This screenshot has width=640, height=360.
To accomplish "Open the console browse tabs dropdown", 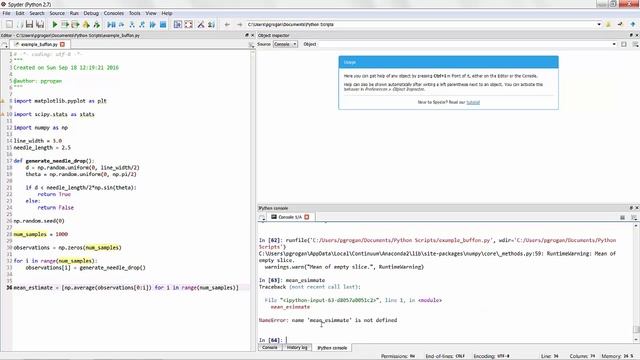I will [x=262, y=218].
